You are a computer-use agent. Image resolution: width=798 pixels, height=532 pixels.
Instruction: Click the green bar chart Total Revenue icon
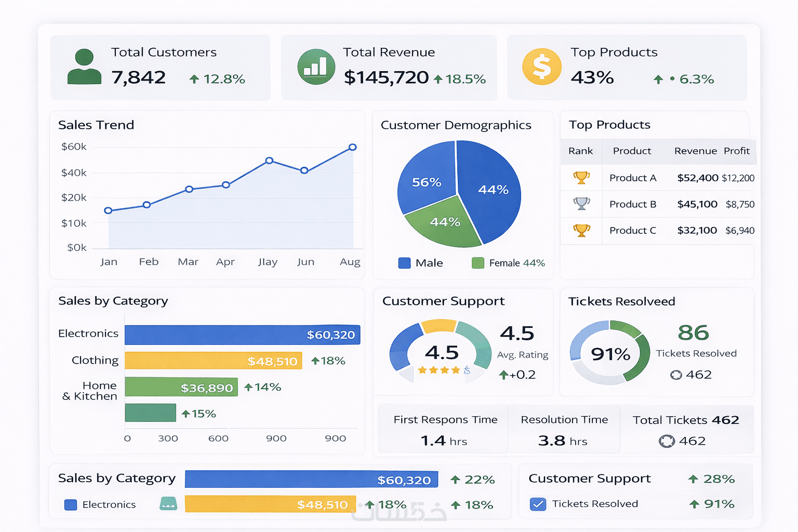[316, 66]
